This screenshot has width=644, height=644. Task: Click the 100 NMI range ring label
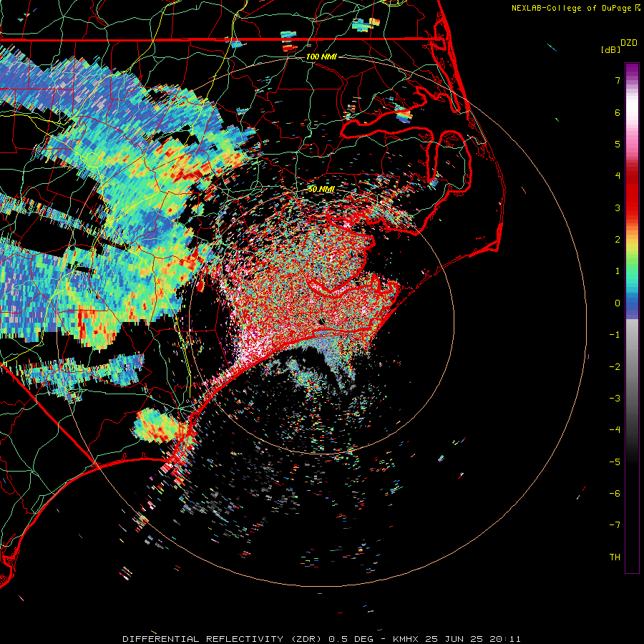coord(321,57)
